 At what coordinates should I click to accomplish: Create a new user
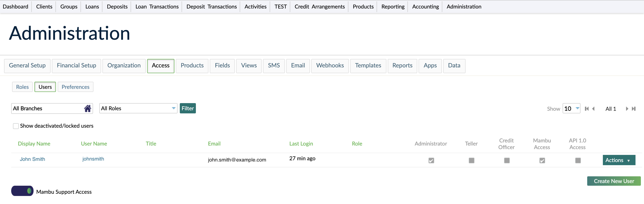click(x=614, y=181)
